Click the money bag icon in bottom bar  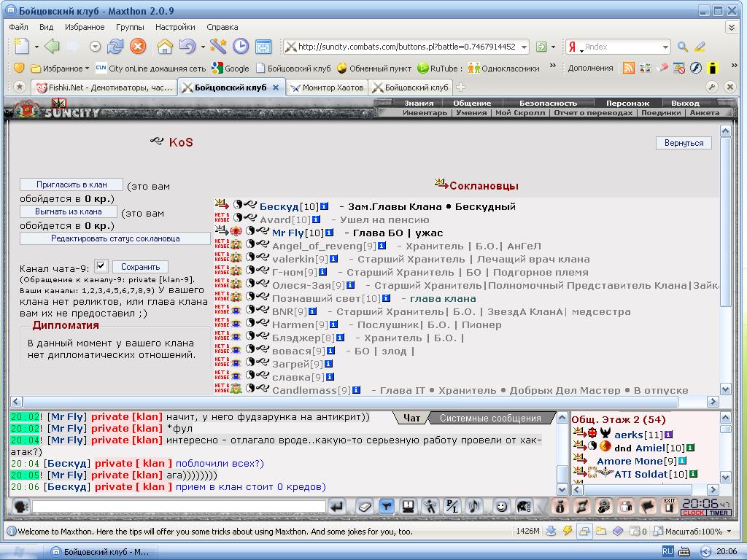560,506
